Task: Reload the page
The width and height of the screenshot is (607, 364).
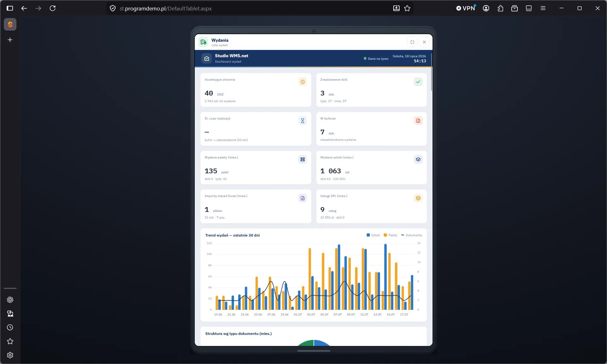Action: point(53,8)
